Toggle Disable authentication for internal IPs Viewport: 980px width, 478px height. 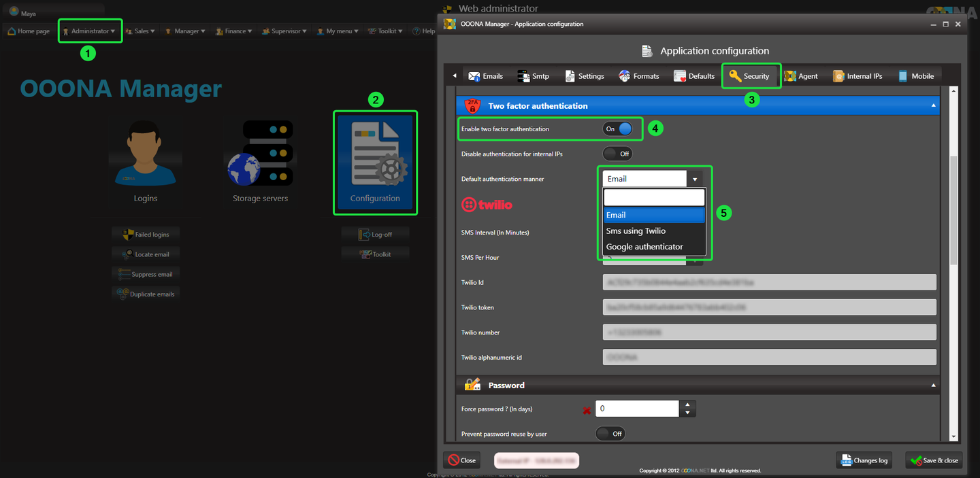pyautogui.click(x=617, y=154)
